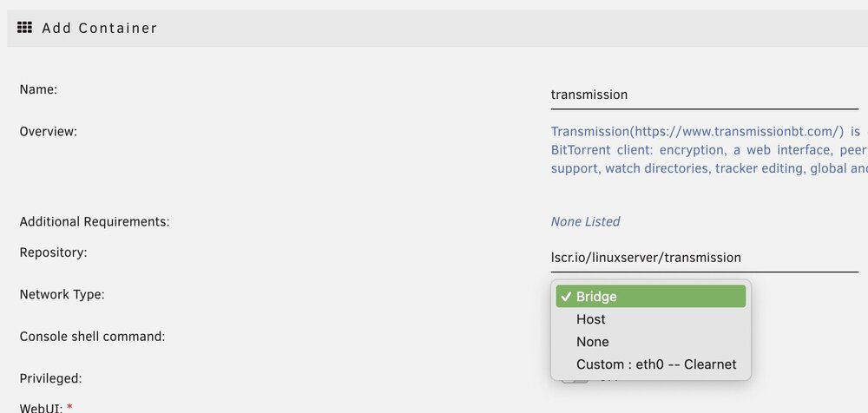Click the red asterisk beside WebUI
Image resolution: width=868 pixels, height=413 pixels.
point(69,408)
